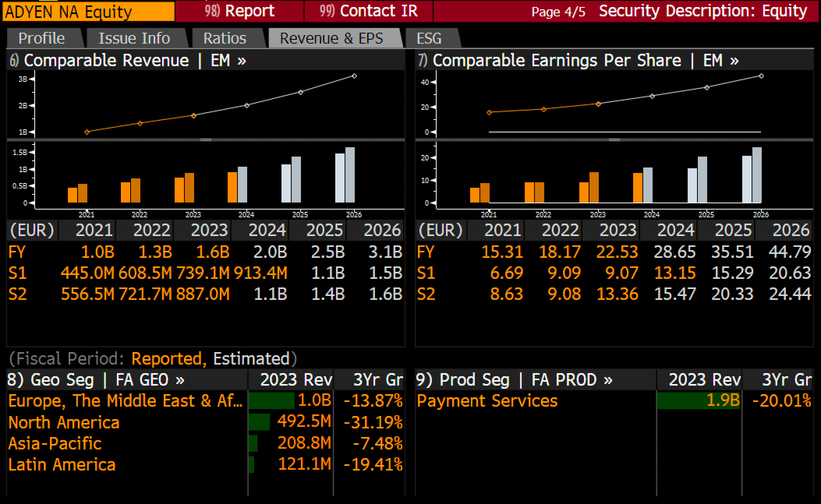This screenshot has width=821, height=504.
Task: Open the Geo Seg FA GEO link
Action: [96, 380]
